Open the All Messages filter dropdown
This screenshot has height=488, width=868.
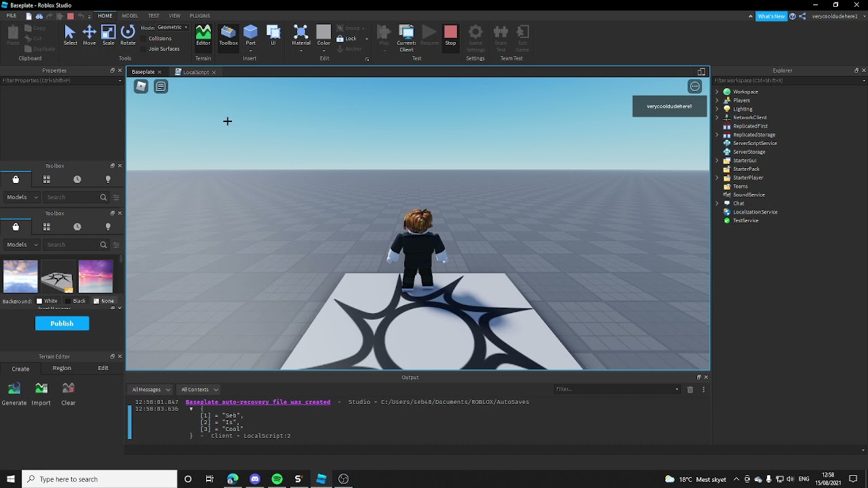151,390
